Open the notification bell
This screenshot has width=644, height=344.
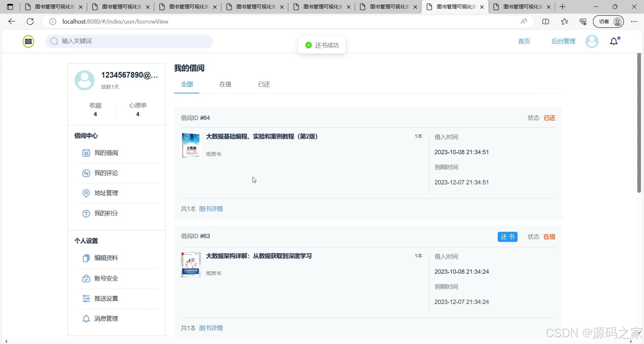point(614,41)
